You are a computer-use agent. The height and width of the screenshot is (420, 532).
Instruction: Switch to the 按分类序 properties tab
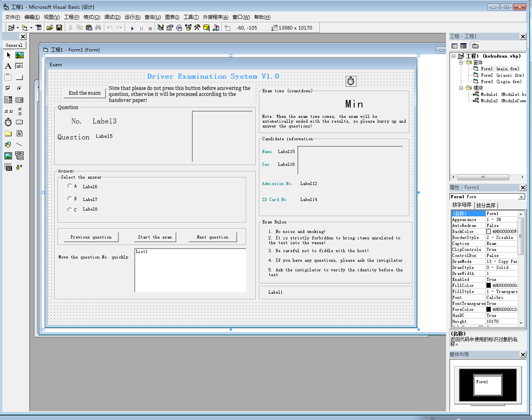coord(486,205)
